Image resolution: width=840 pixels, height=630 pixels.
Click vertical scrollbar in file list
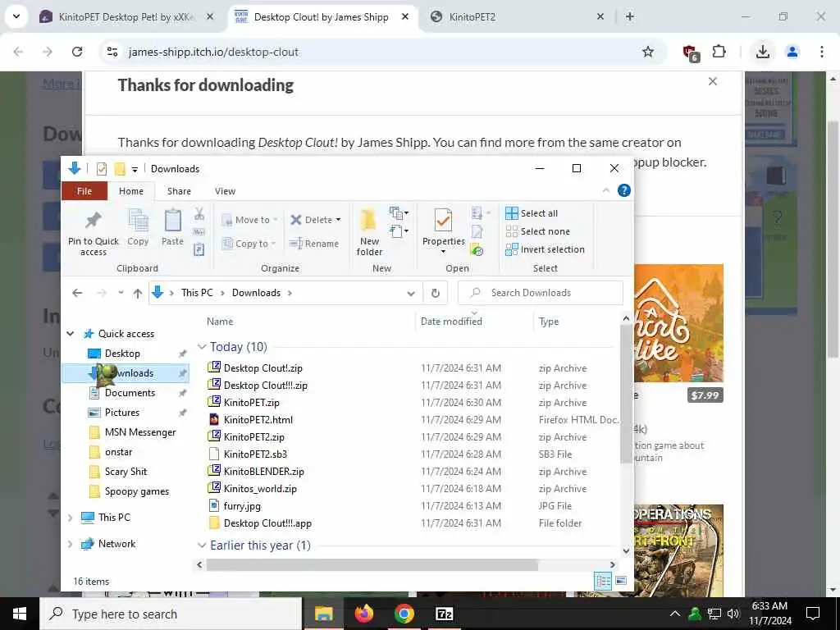tap(626, 394)
